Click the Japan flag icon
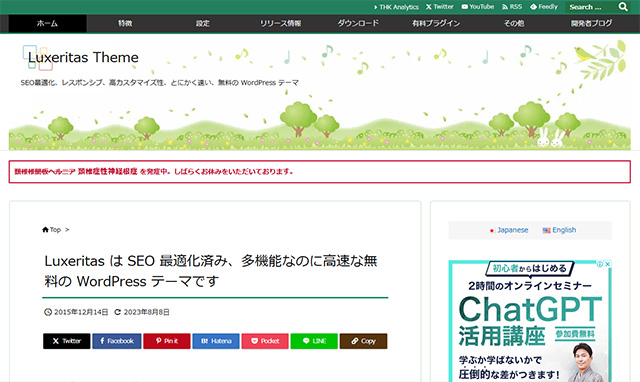The width and height of the screenshot is (640, 382). pyautogui.click(x=492, y=231)
